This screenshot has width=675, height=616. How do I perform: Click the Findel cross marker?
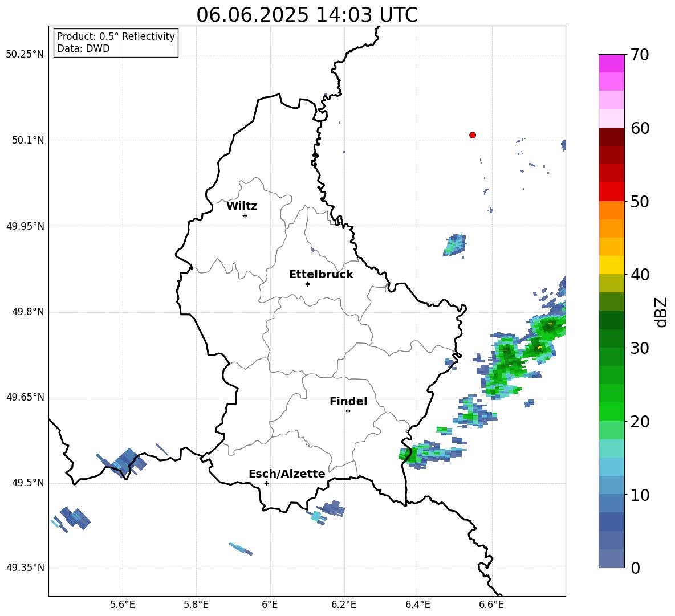pos(348,411)
